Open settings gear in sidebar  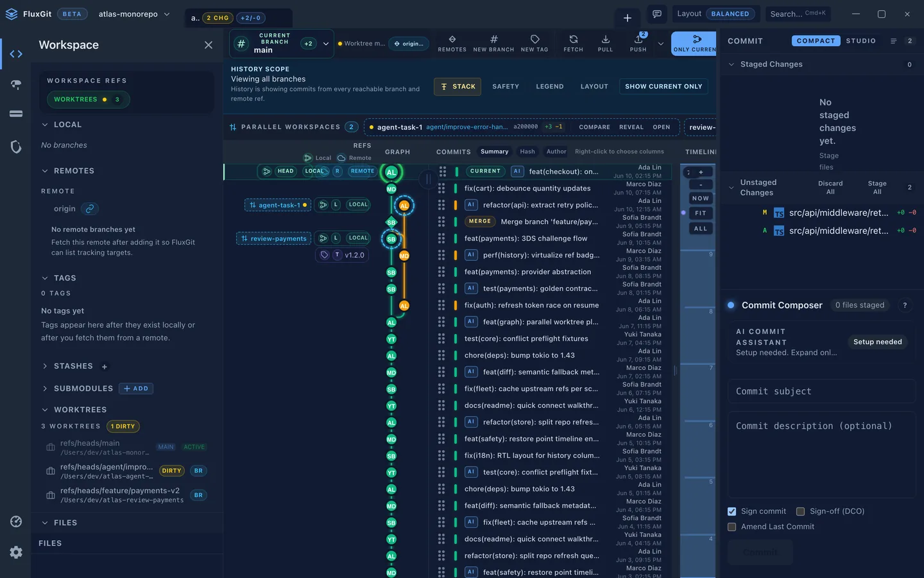pyautogui.click(x=16, y=552)
